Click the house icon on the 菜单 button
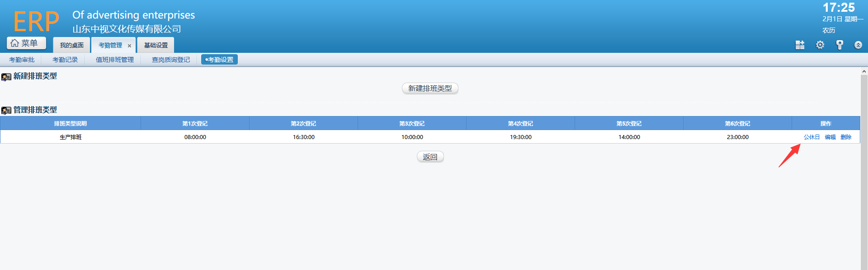The width and height of the screenshot is (868, 270). [14, 43]
